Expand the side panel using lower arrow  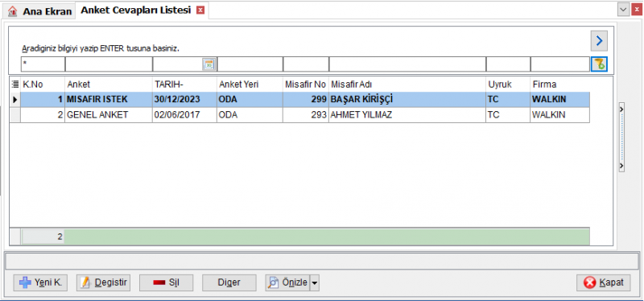tap(621, 166)
